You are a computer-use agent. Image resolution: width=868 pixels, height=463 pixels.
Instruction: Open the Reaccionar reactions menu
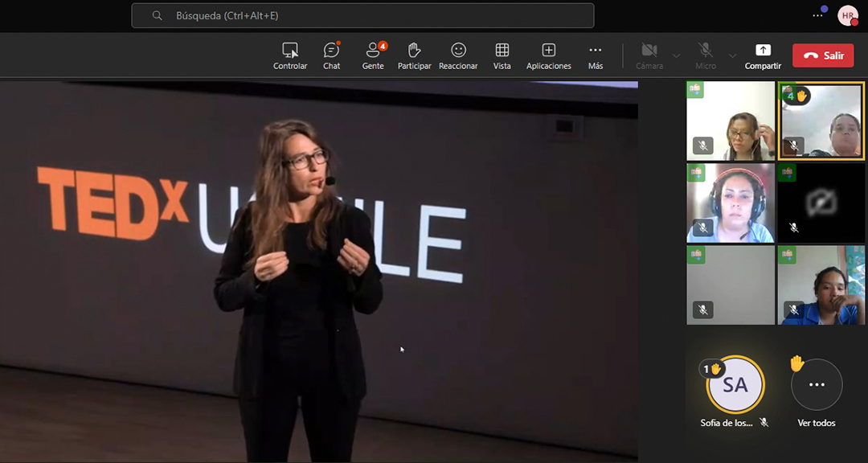(458, 56)
